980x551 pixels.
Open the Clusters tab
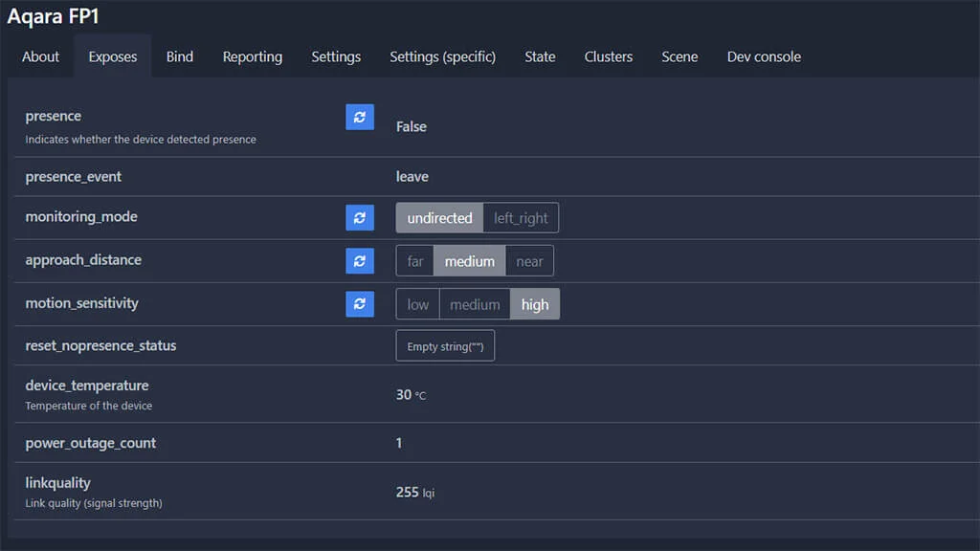(608, 56)
